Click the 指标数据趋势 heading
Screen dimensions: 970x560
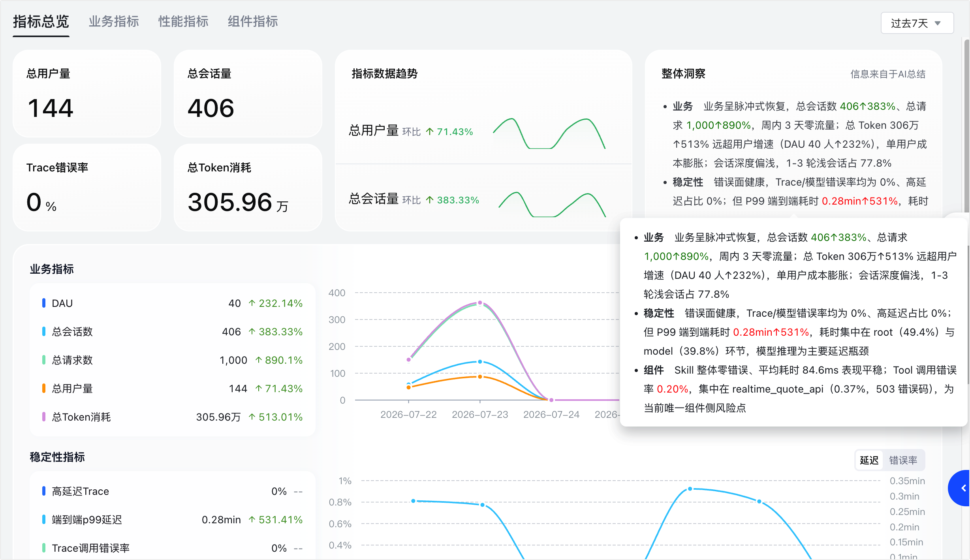(385, 74)
